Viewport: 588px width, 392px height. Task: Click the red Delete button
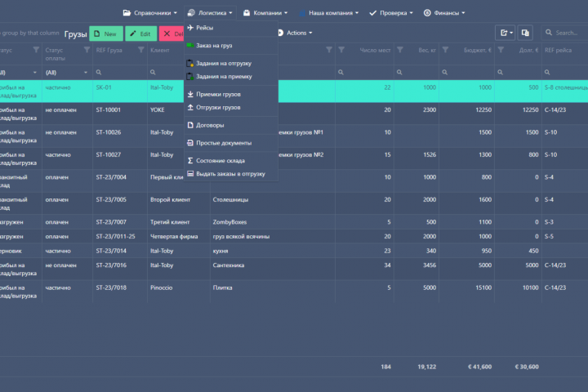coord(171,33)
